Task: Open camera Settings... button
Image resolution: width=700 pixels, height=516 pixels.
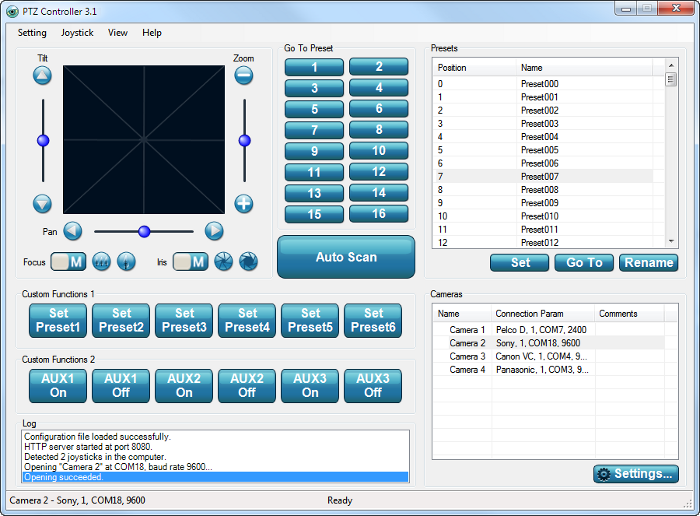Action: pyautogui.click(x=636, y=474)
